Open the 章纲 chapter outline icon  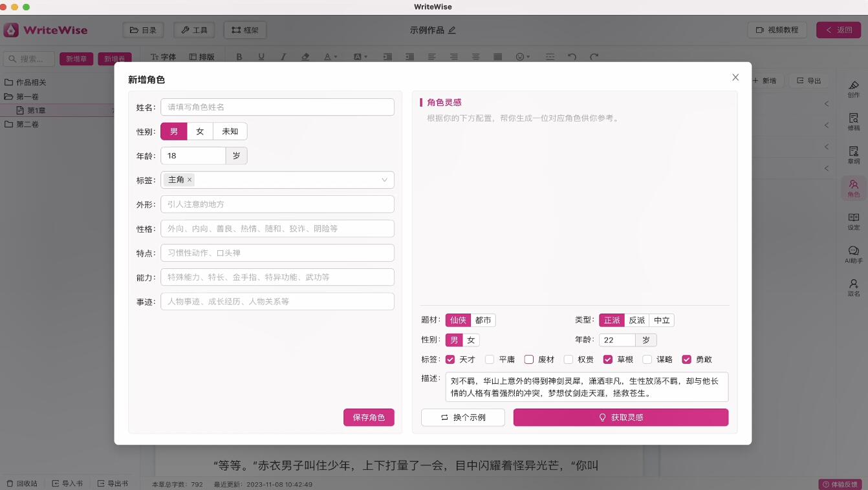tap(853, 154)
